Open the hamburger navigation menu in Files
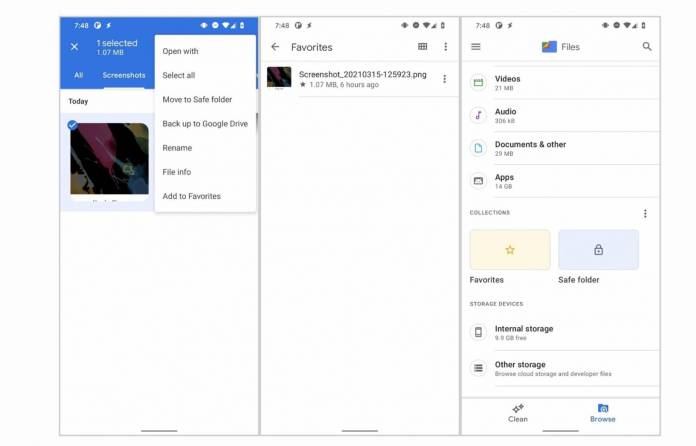This screenshot has height=446, width=696. coord(476,47)
